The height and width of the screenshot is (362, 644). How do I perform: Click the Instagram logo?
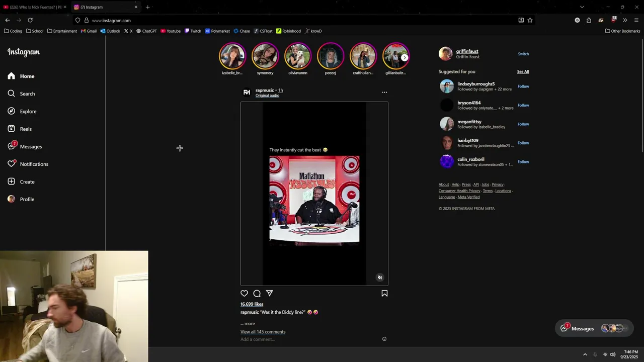[x=23, y=52]
